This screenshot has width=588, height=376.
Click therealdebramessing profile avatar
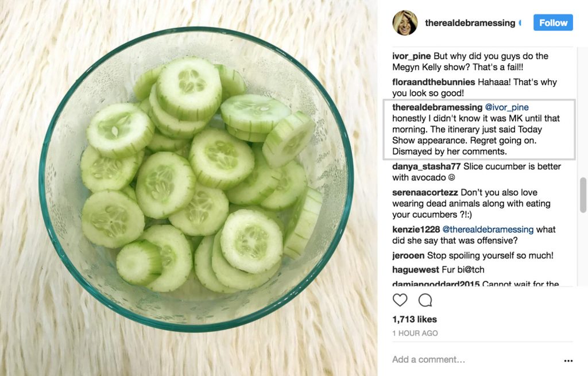(405, 23)
